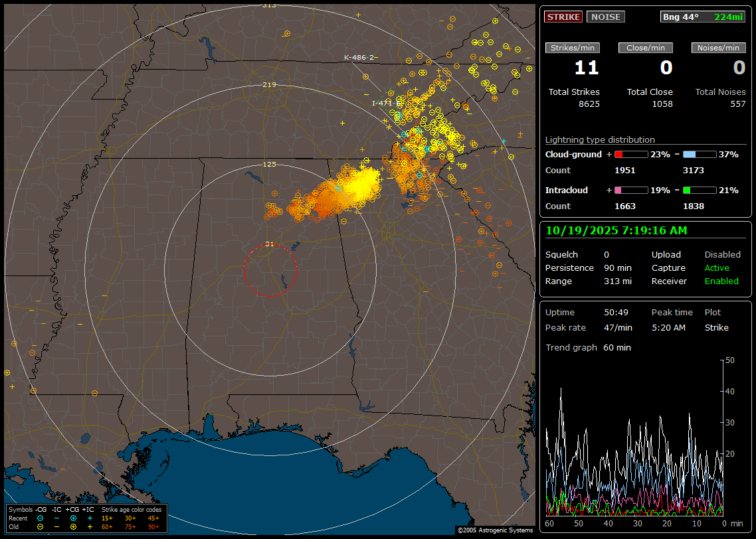Click the Close/min button

click(x=646, y=48)
